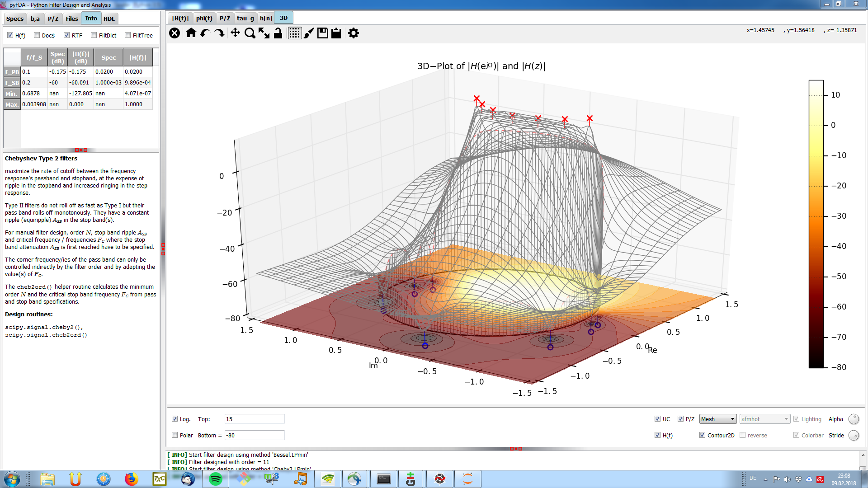The height and width of the screenshot is (488, 868).
Task: Activate the Zoom-to-rectangle magnifier tool
Action: coord(249,33)
